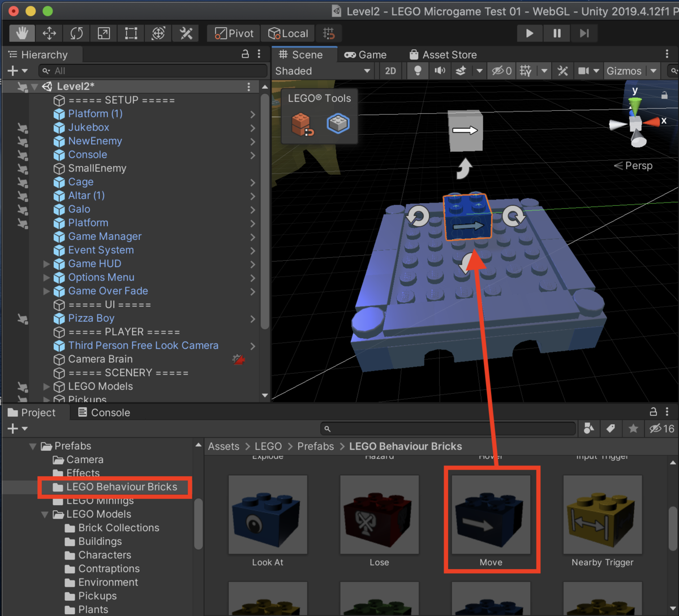Select Jukebox in Hierarchy

point(89,127)
